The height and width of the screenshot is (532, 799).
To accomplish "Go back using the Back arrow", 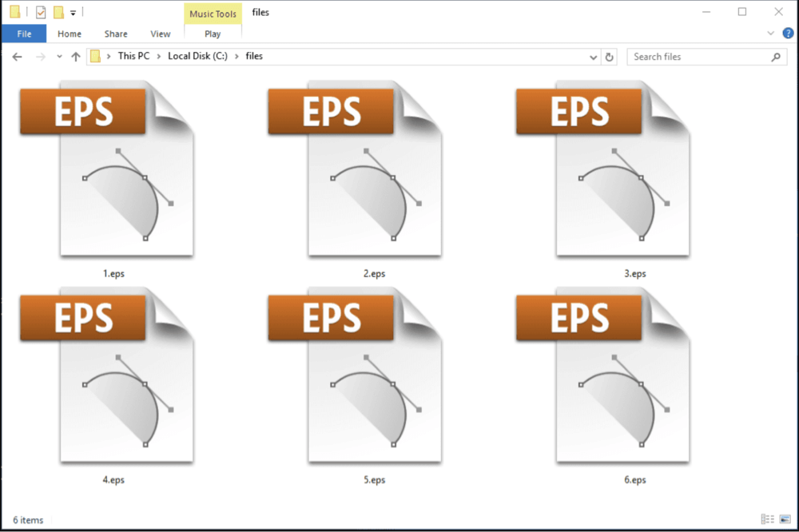I will point(18,57).
